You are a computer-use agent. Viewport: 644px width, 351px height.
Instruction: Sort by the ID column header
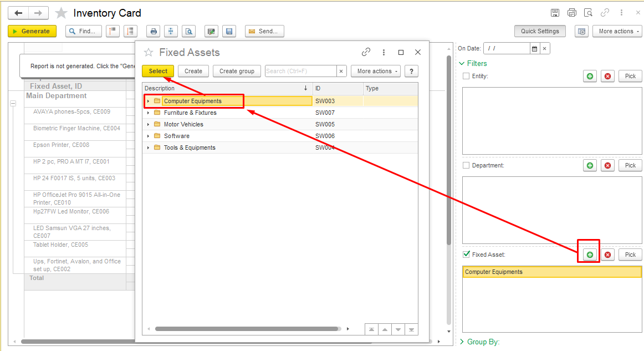(x=337, y=88)
